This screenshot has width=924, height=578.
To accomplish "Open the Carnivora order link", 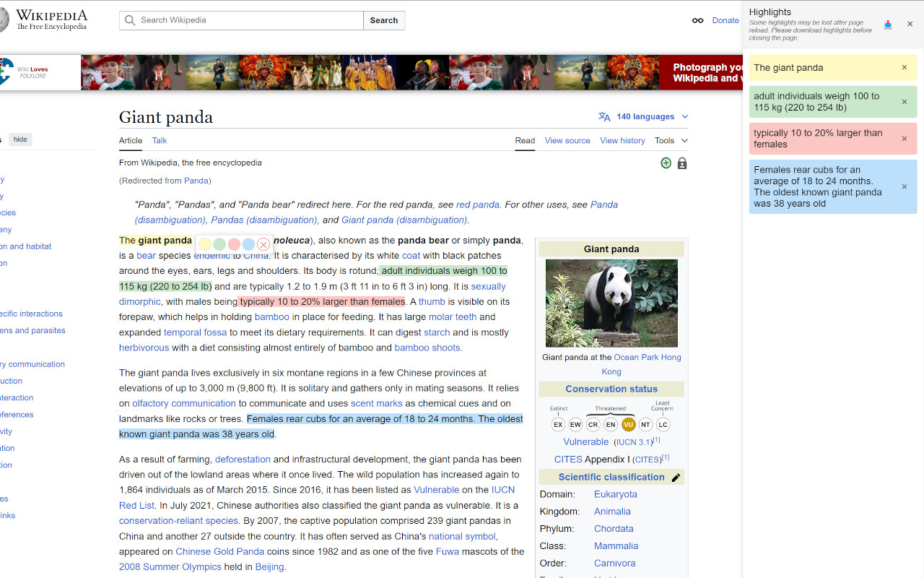I will click(x=615, y=564).
